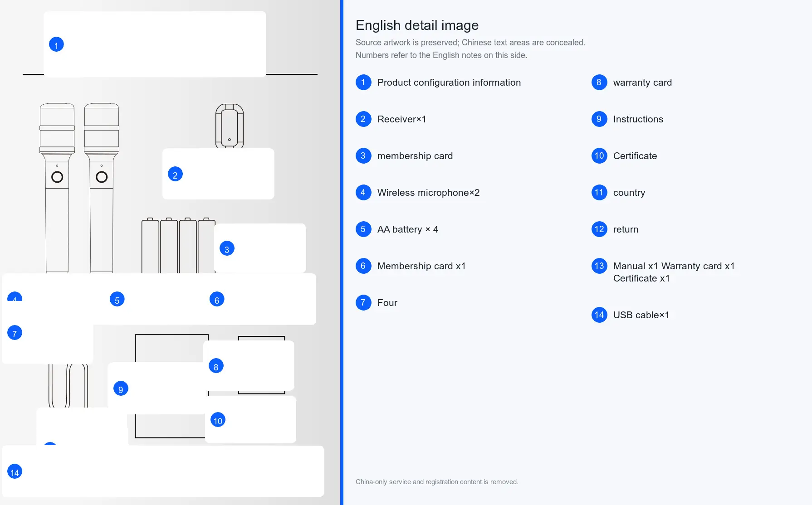Click marker 2 under the receiver drawing

175,174
